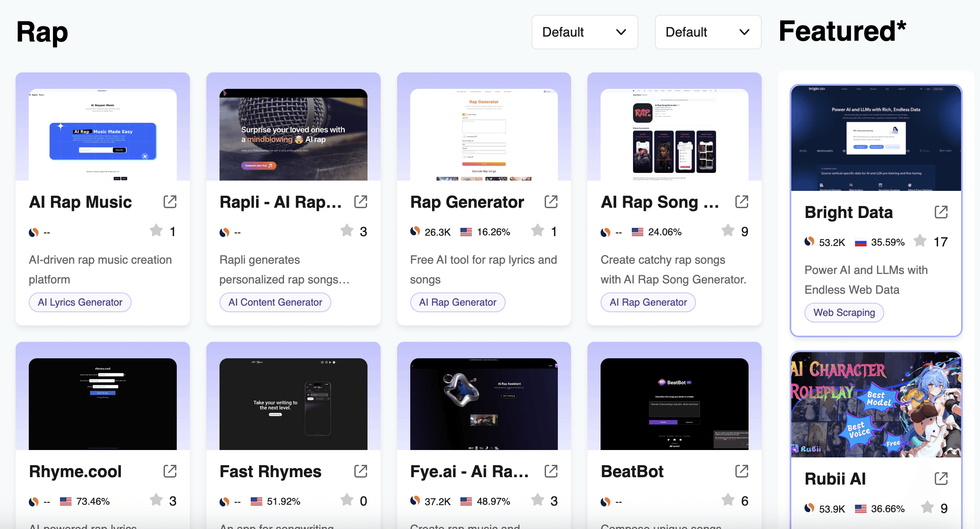
Task: Open Fast Rhymes external link icon
Action: 361,471
